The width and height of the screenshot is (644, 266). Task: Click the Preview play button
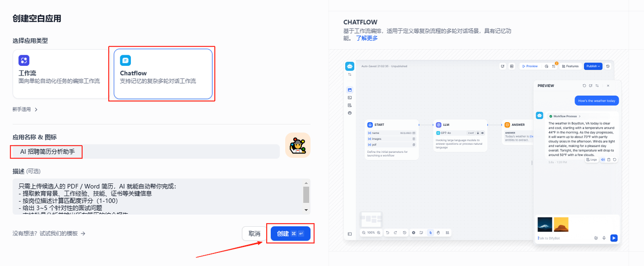point(530,66)
